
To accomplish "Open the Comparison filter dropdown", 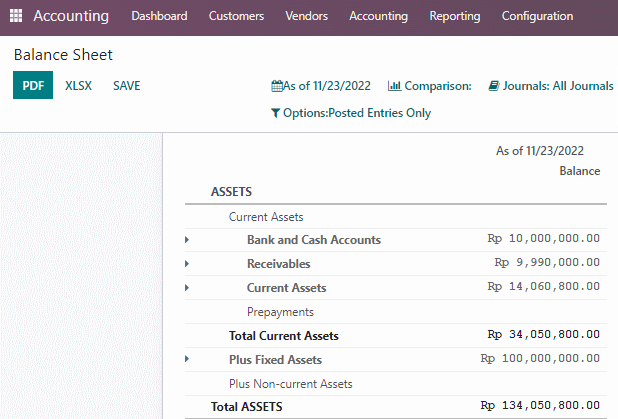I will click(430, 86).
